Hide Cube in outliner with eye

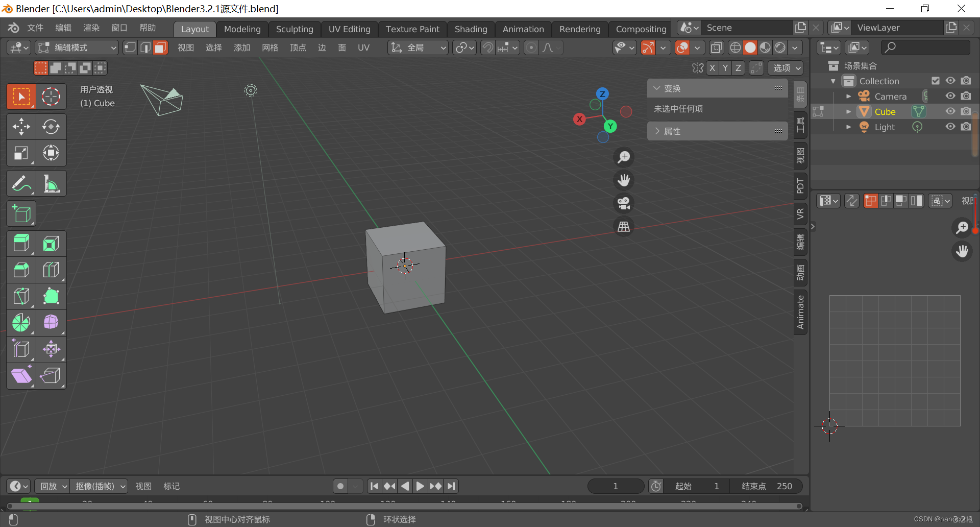point(950,111)
